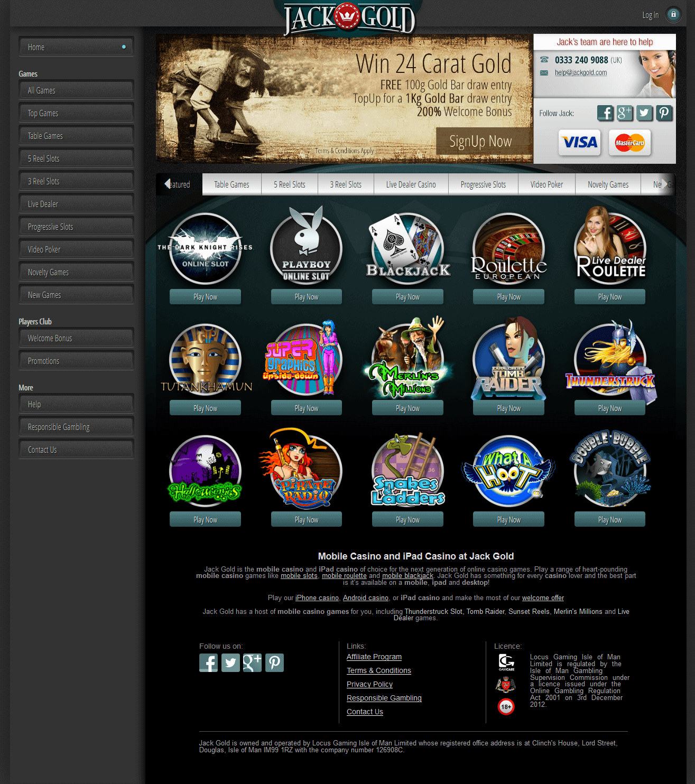The height and width of the screenshot is (784, 695).
Task: Open Top Games in sidebar
Action: tap(76, 113)
